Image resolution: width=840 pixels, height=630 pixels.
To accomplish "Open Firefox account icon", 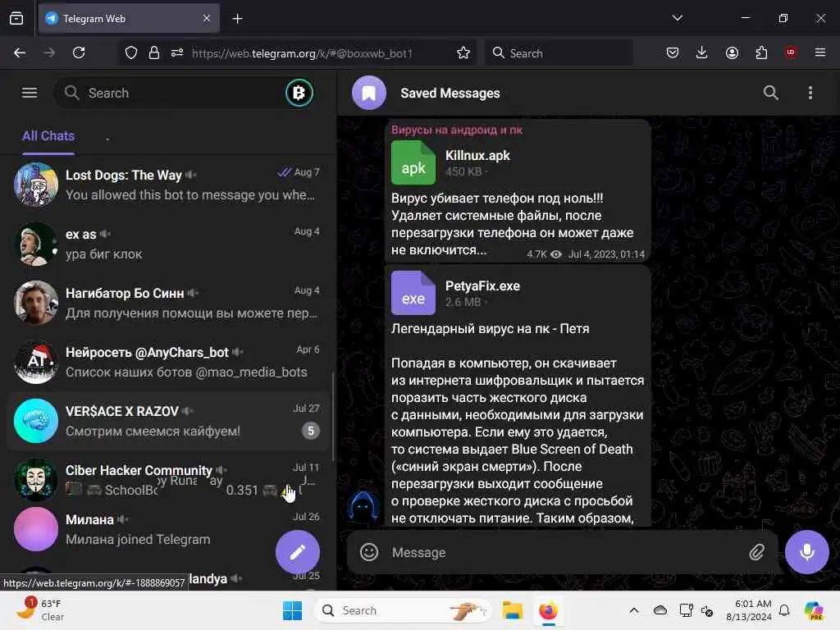I will (x=732, y=52).
